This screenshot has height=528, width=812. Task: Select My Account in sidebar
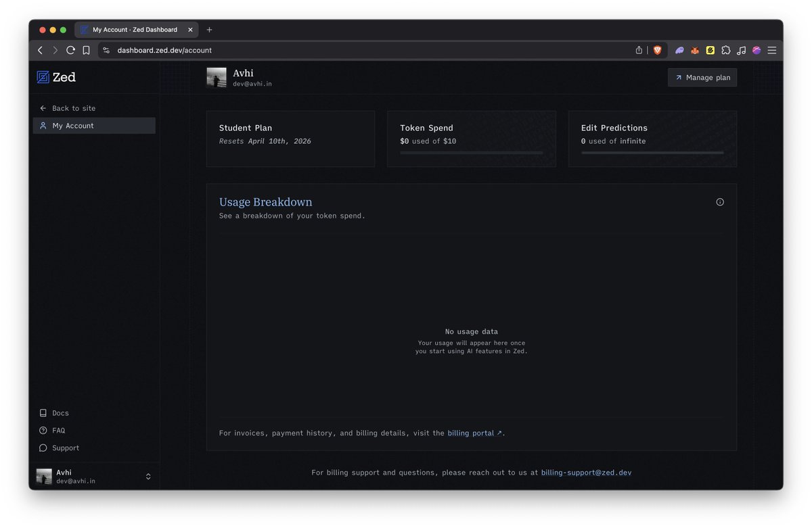pos(94,126)
